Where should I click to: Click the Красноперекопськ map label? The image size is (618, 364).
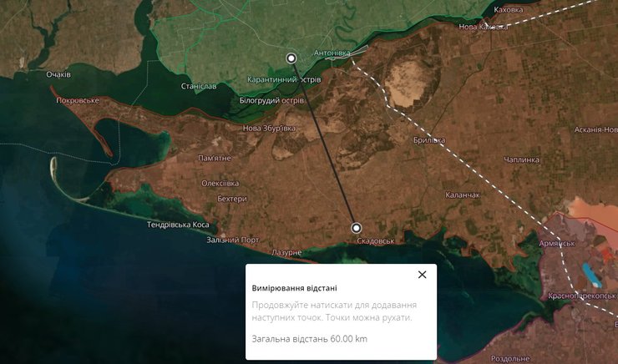pyautogui.click(x=582, y=296)
